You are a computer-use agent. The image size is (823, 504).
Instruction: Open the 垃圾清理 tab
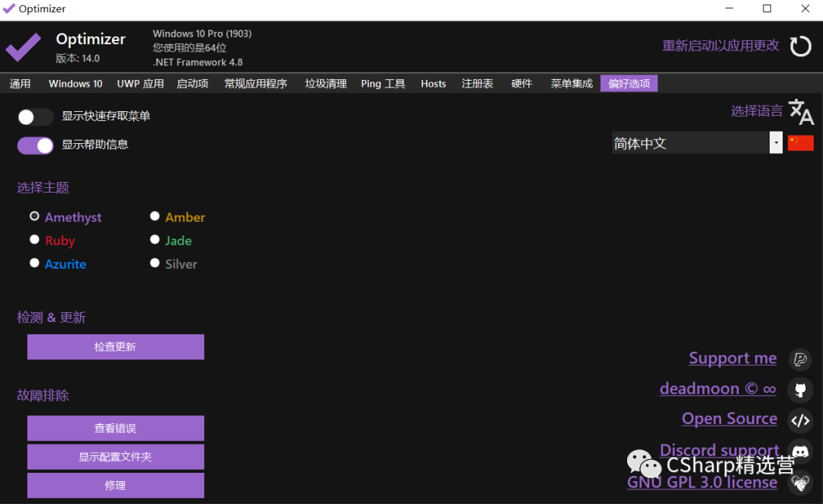point(326,84)
